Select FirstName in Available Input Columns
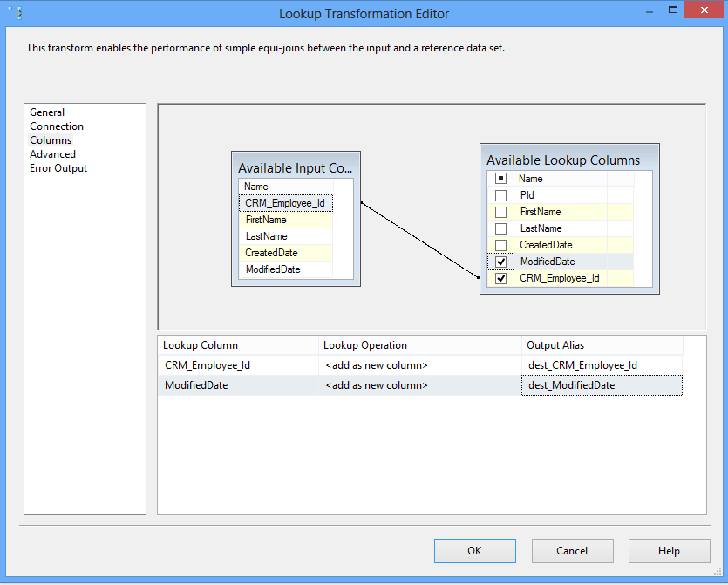Image resolution: width=728 pixels, height=585 pixels. pos(286,220)
